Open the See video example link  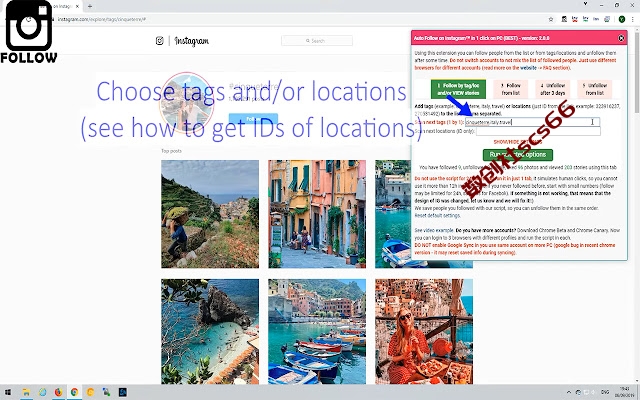point(434,230)
